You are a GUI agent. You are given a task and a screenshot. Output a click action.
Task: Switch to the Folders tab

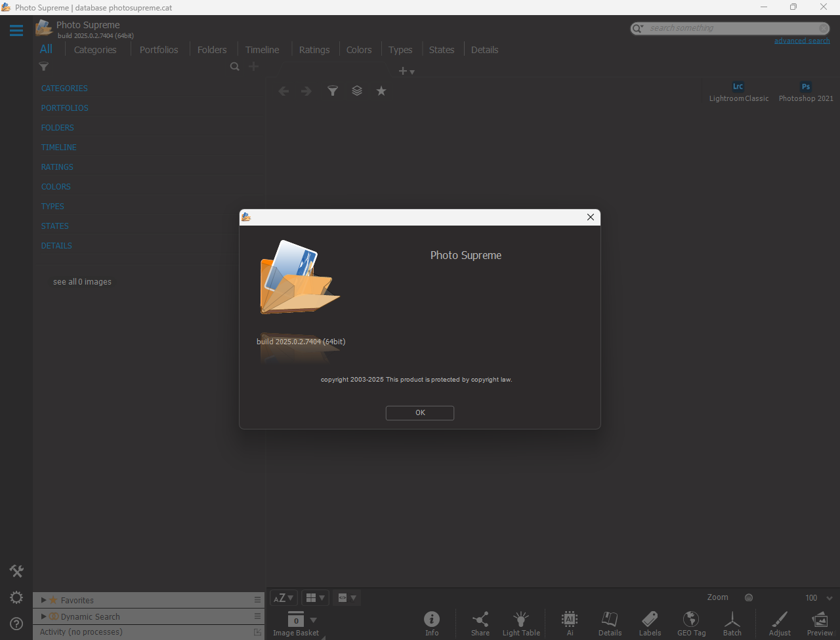coord(212,50)
